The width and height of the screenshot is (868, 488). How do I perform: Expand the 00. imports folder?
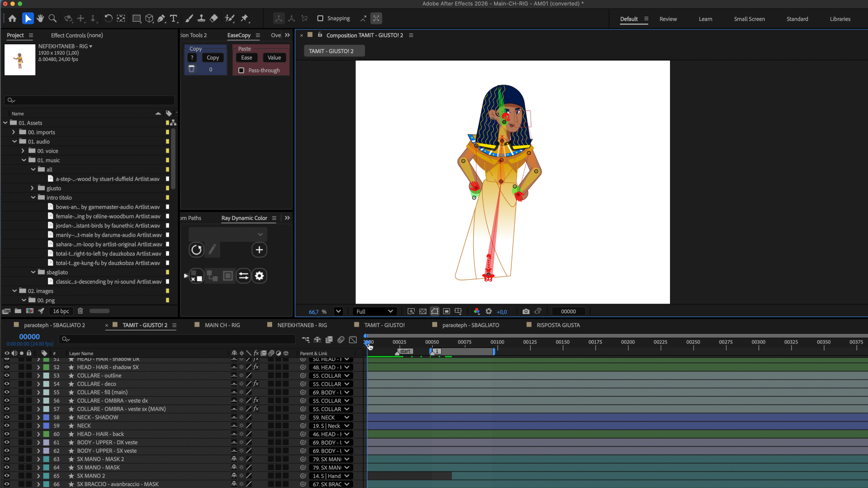pos(14,132)
